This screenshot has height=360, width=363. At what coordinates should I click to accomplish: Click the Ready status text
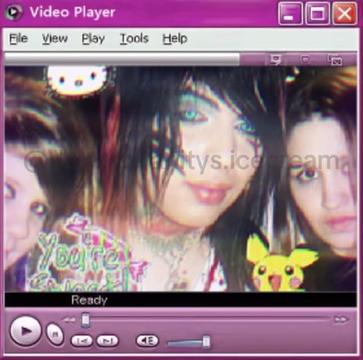(x=89, y=300)
